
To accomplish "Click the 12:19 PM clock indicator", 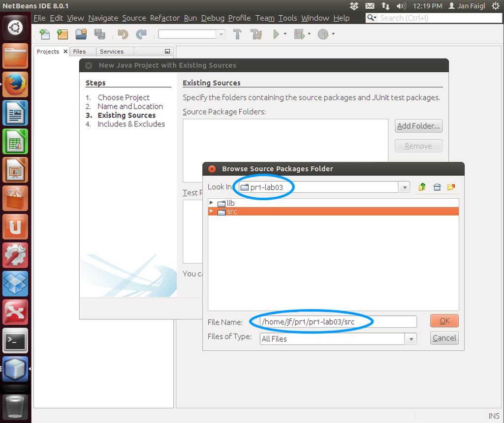I will pos(428,6).
